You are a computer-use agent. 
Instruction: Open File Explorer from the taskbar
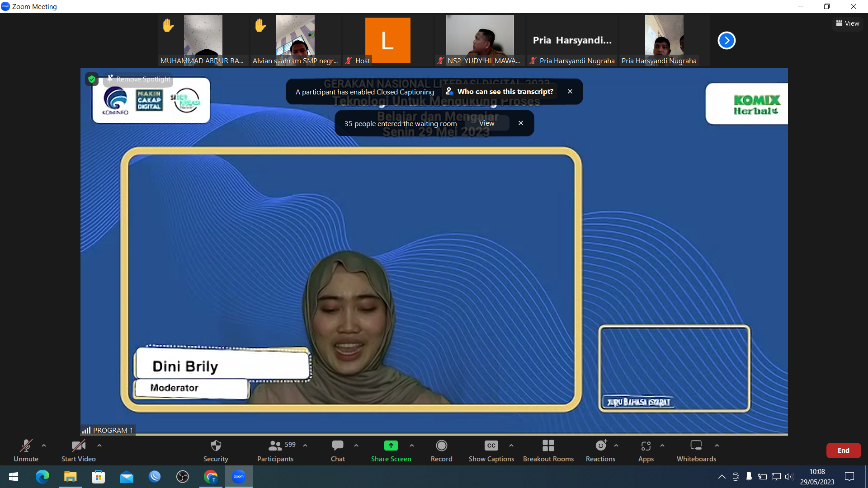71,477
